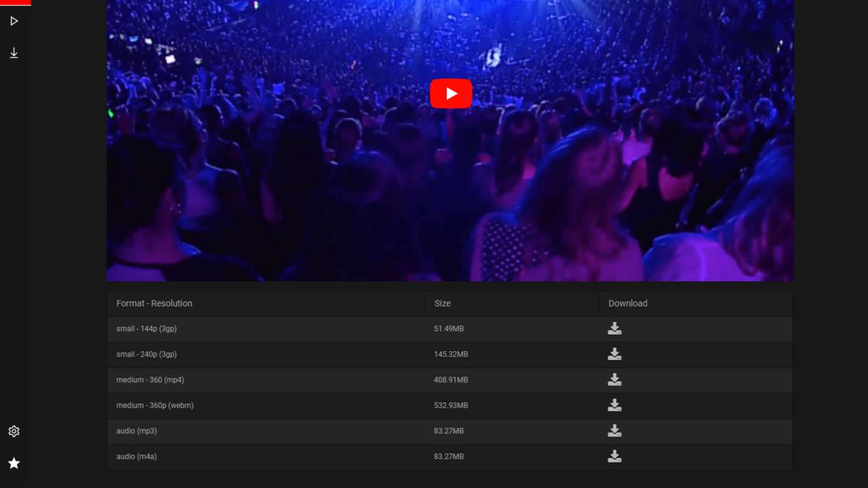The height and width of the screenshot is (488, 868).
Task: Click the 145.32MB size value
Action: click(x=451, y=354)
